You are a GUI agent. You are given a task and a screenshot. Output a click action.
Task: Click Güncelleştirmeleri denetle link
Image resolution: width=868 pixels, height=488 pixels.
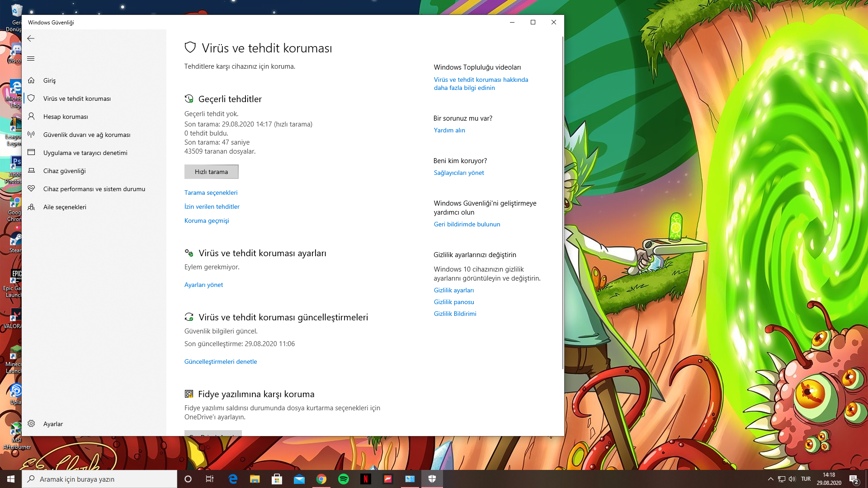221,361
